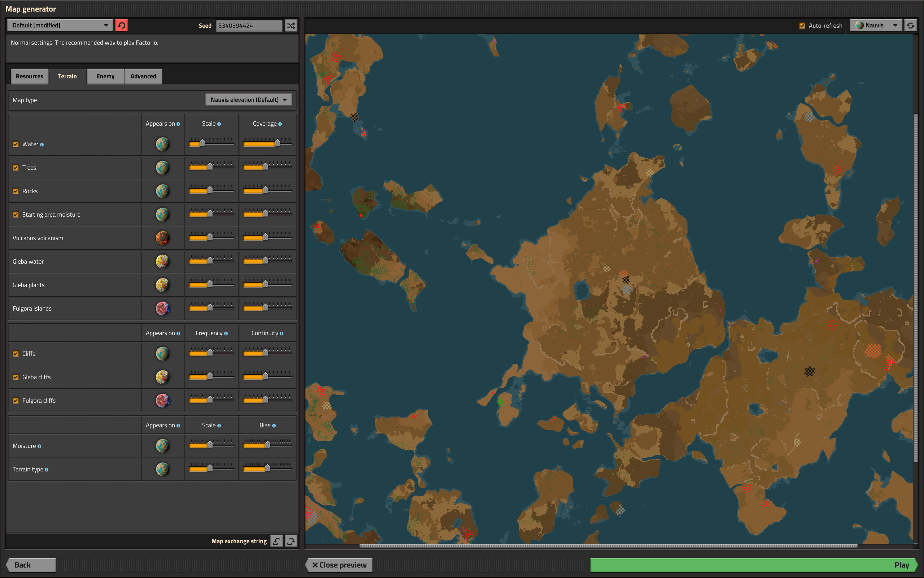The image size is (924, 578).
Task: Click the info icon next to Terrain type
Action: (x=47, y=469)
